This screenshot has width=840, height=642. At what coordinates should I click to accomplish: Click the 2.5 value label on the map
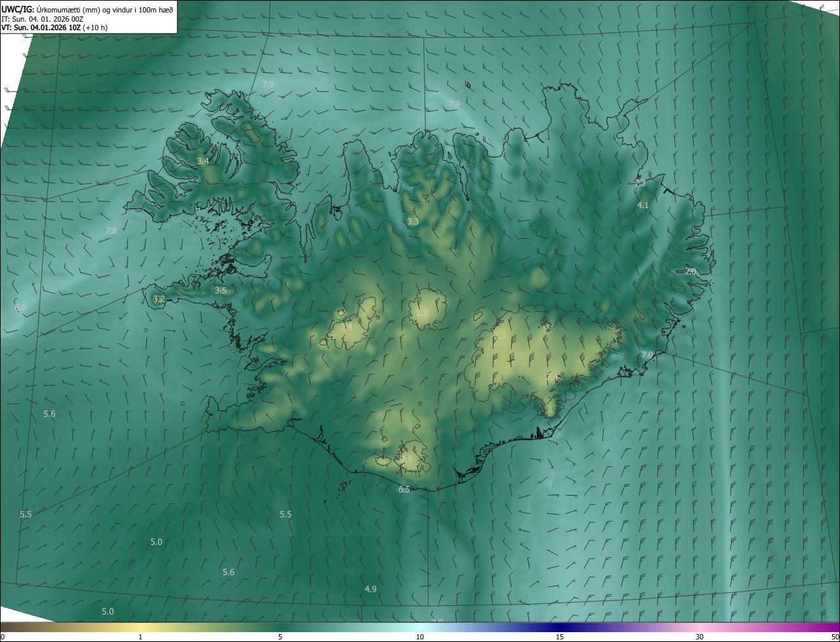coord(407,460)
